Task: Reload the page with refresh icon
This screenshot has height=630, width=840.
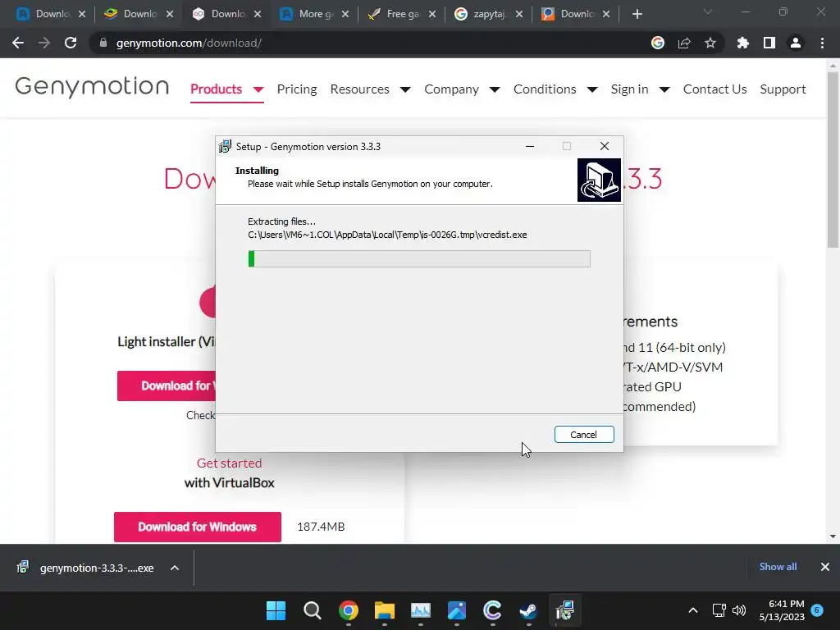Action: click(x=71, y=43)
